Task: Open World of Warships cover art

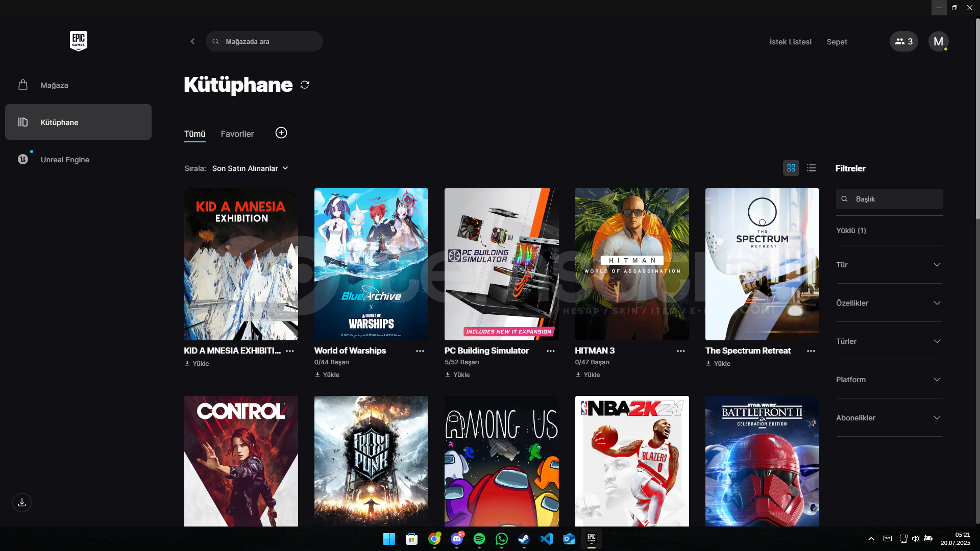Action: (371, 264)
